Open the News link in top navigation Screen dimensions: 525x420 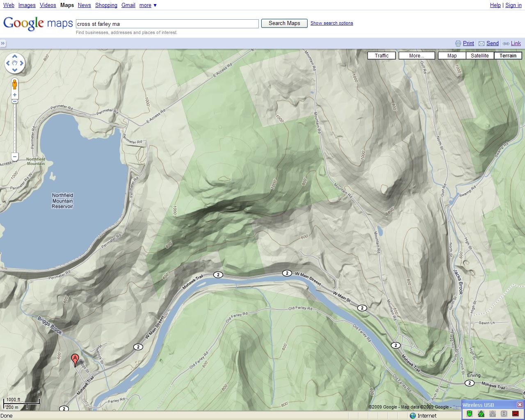[x=84, y=5]
